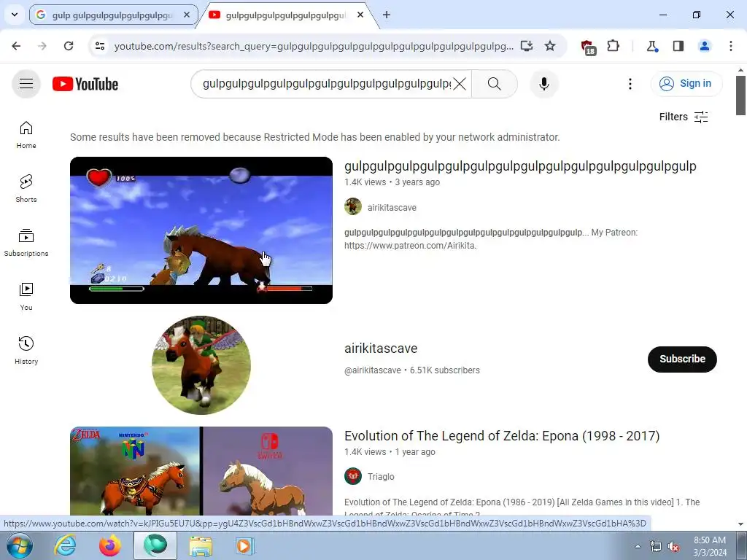747x560 pixels.
Task: Open Subscriptions in sidebar
Action: tap(26, 243)
